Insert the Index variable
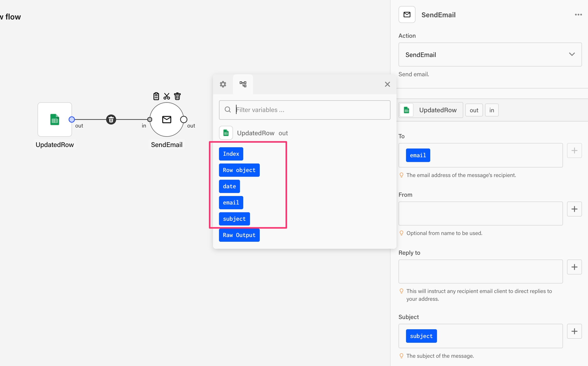Screen dimensions: 588x366 [x=231, y=154]
